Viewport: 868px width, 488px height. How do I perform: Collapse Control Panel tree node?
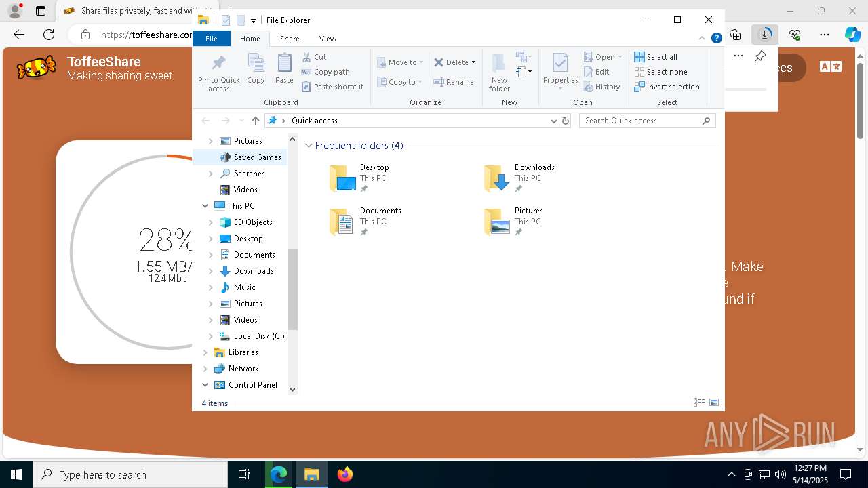205,385
